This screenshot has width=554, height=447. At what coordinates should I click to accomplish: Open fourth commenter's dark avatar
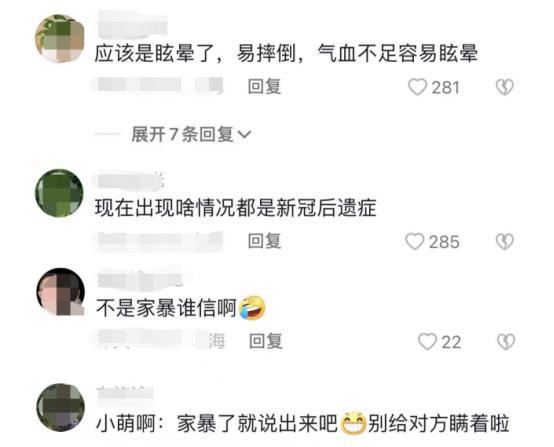pyautogui.click(x=61, y=407)
